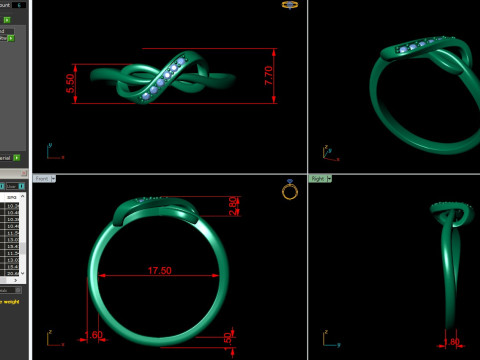The image size is (480, 360).
Task: Click the vertical scrollbar thumb in the table
Action: (x=22, y=248)
